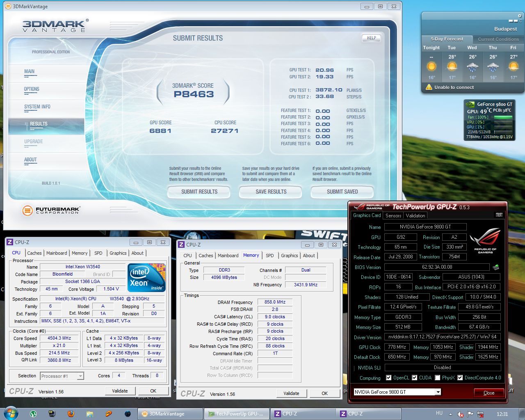Click the GPU-Z screenshot camera icon

(x=499, y=215)
